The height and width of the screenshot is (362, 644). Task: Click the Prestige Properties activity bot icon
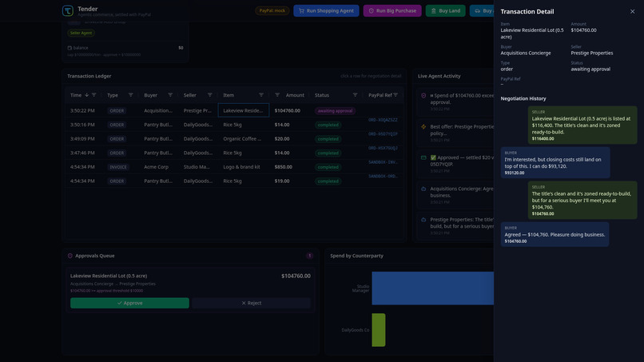[x=423, y=220]
